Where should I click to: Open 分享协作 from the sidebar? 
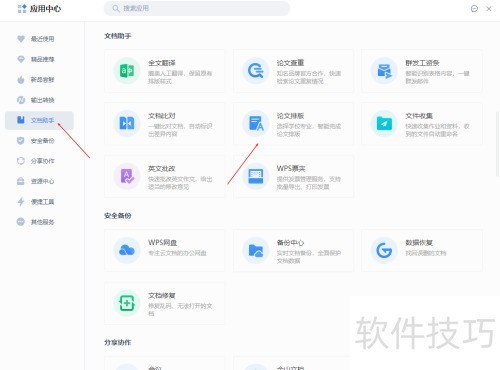[39, 161]
